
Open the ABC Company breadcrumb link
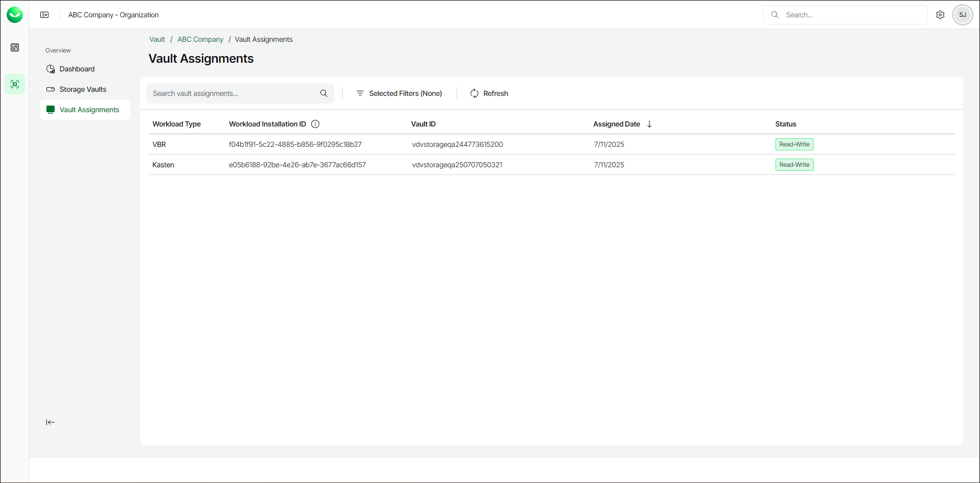click(200, 39)
